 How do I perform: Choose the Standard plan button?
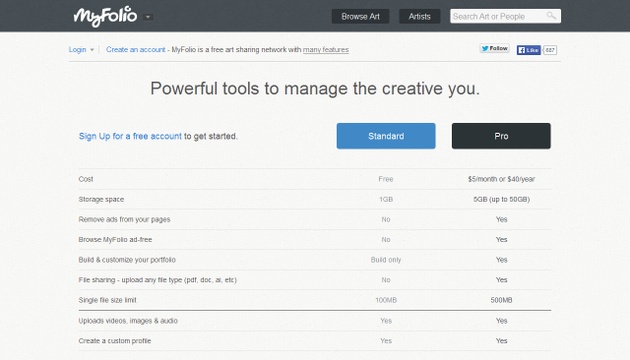coord(386,136)
